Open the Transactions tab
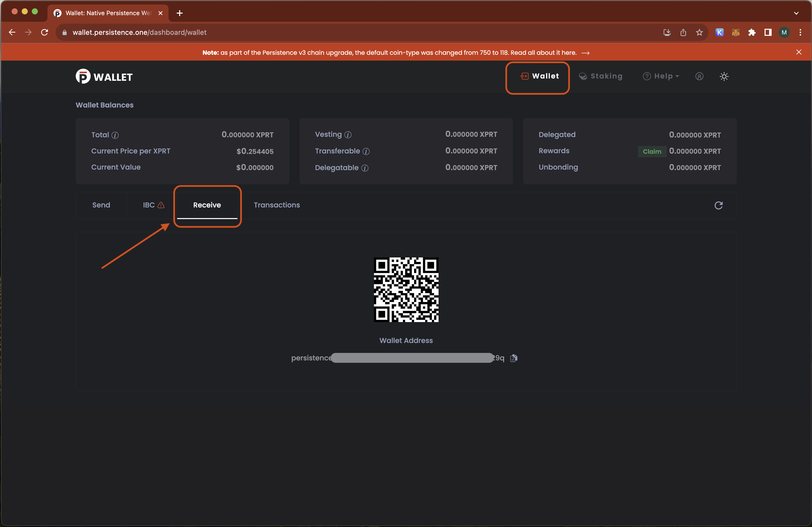812x527 pixels. coord(276,205)
